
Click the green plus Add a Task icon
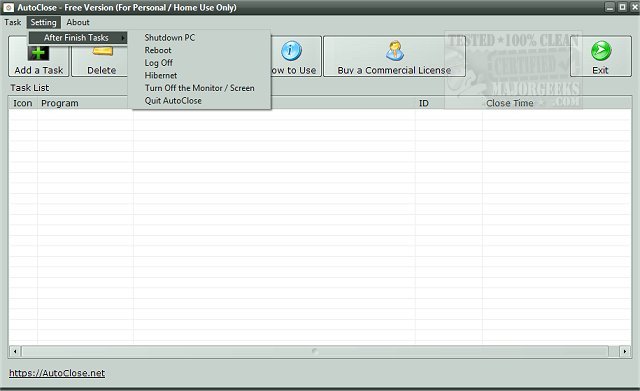pos(38,53)
